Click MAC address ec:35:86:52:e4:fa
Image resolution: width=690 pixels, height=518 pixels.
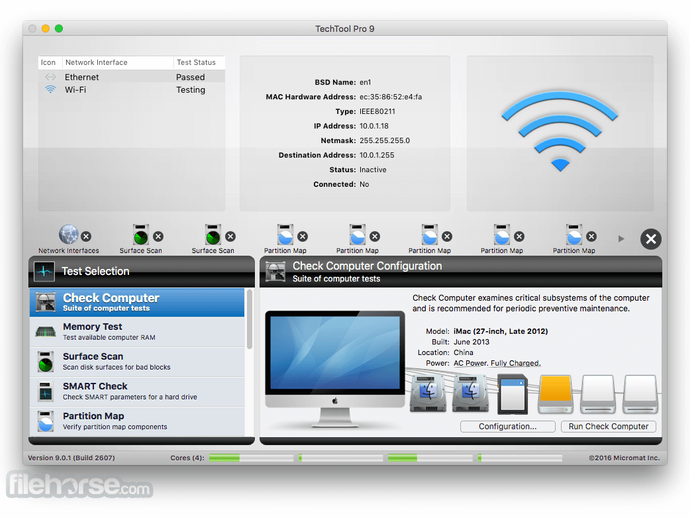[391, 97]
